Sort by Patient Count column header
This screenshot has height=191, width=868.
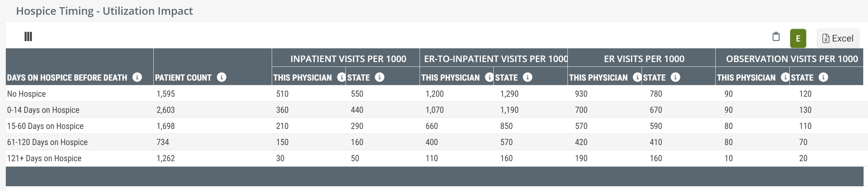coord(183,77)
